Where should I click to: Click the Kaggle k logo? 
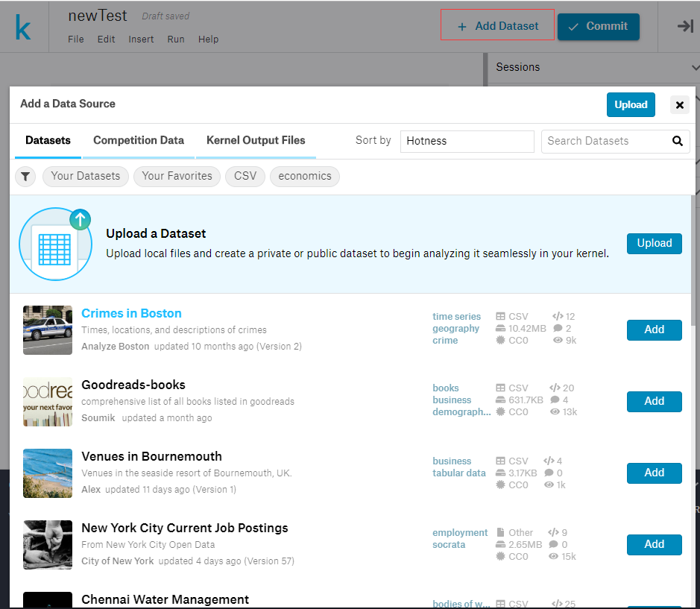[x=23, y=27]
